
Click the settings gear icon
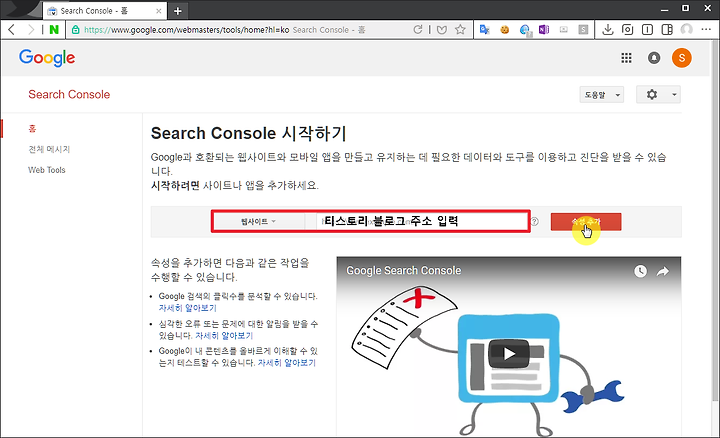click(x=652, y=95)
